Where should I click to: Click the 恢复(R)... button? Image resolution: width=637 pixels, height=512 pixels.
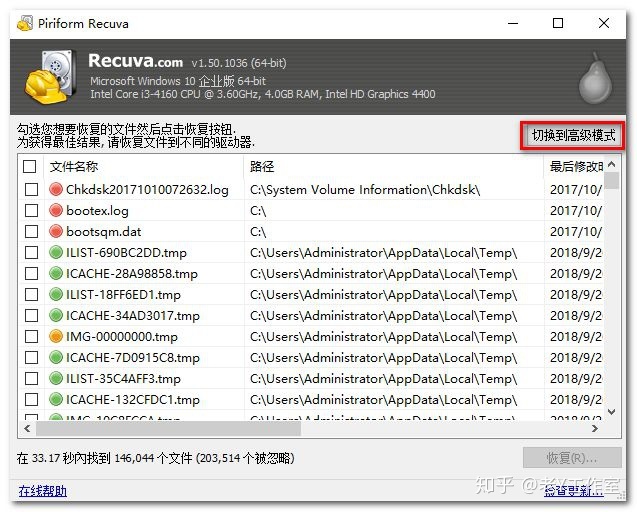pyautogui.click(x=572, y=458)
